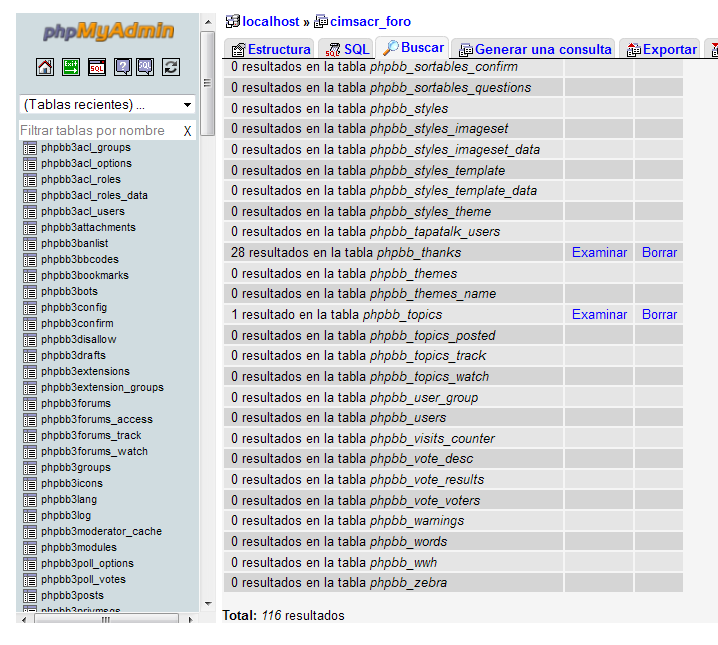Screen dimensions: 718x645
Task: Open phpbb3moderator_cache table in sidebar
Action: (x=101, y=532)
